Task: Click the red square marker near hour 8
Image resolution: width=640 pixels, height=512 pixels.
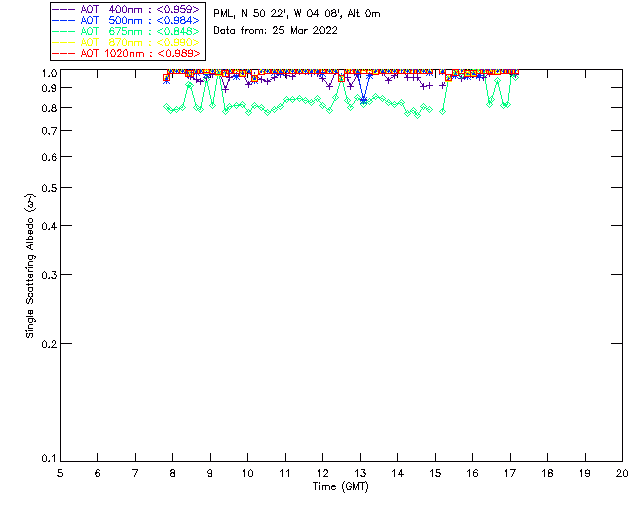Action: point(166,78)
